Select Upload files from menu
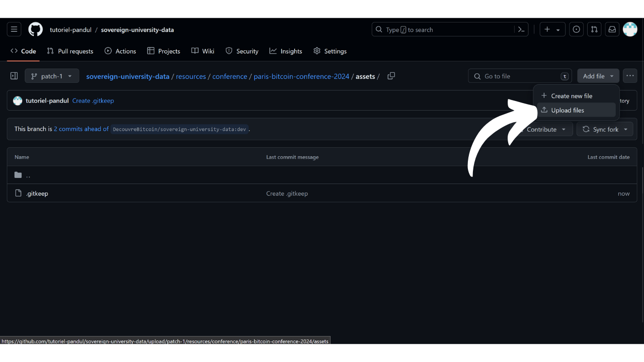The image size is (644, 362). [x=567, y=110]
